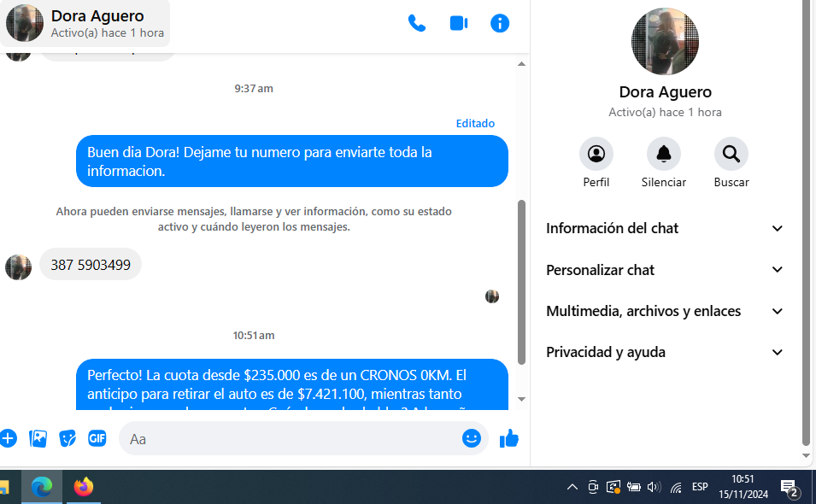Start a voice call with Dora Aguero
816x504 pixels.
click(x=417, y=23)
